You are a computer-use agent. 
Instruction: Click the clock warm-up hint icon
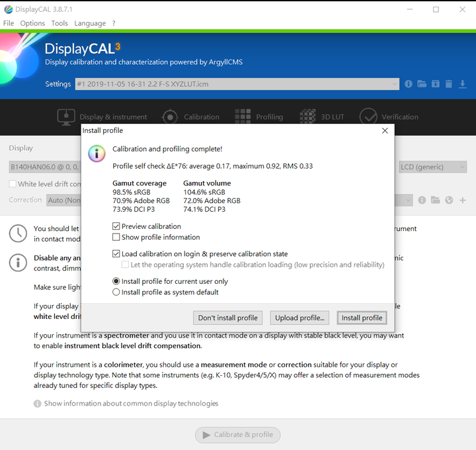coord(18,234)
